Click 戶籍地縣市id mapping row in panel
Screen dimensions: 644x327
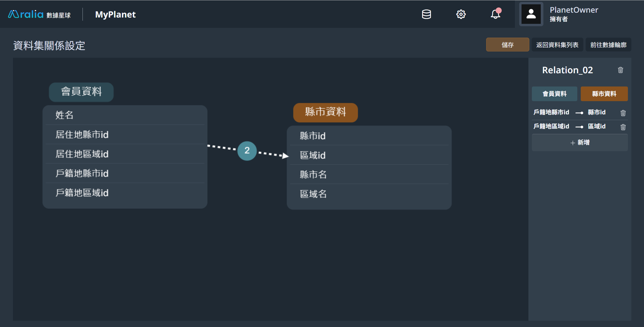(x=580, y=112)
